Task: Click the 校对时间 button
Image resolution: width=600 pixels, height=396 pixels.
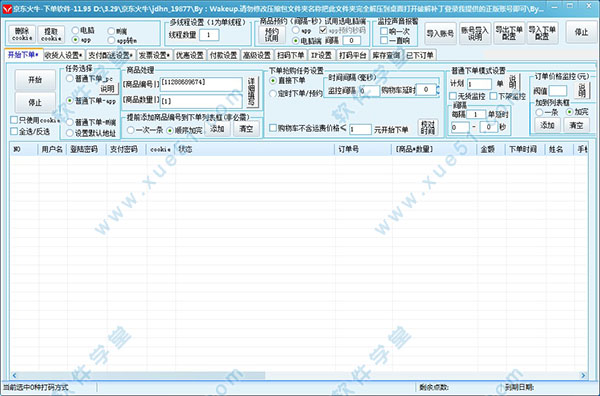Action: 427,128
